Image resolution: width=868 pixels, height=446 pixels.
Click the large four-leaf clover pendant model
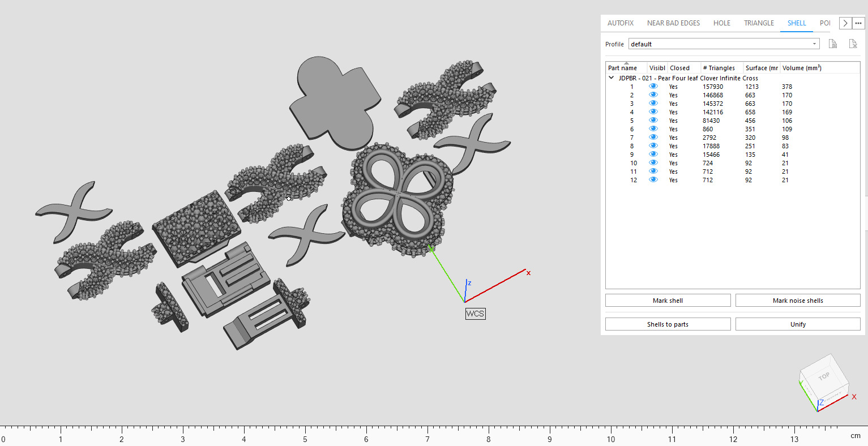click(398, 200)
